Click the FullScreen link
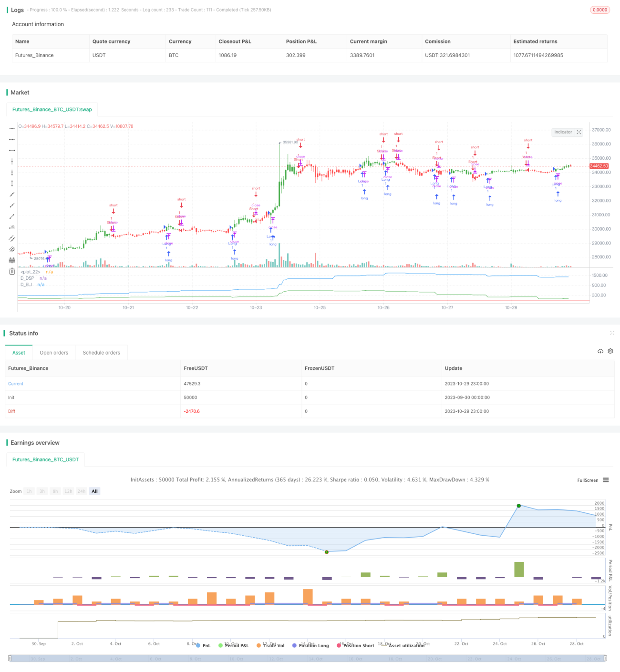620x672 pixels. (588, 480)
